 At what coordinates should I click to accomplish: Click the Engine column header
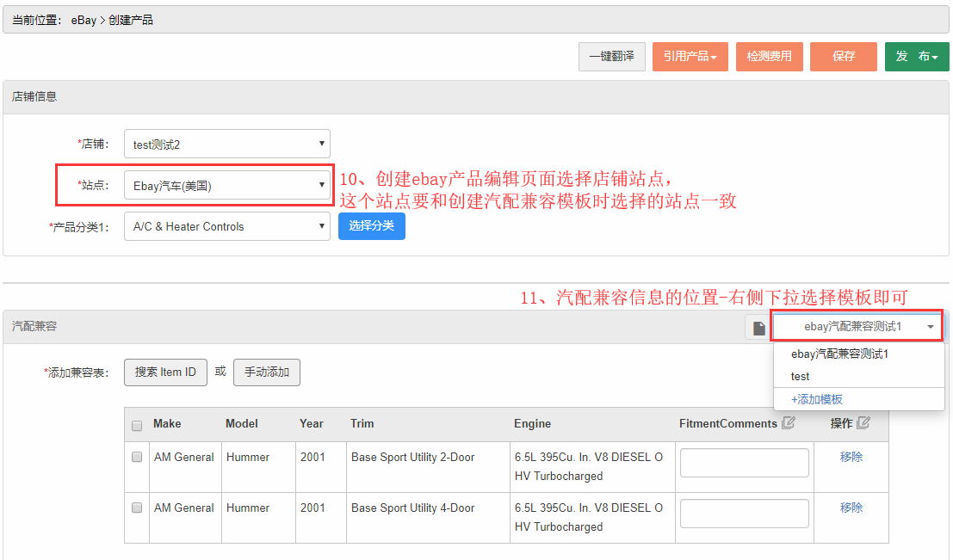coord(532,423)
